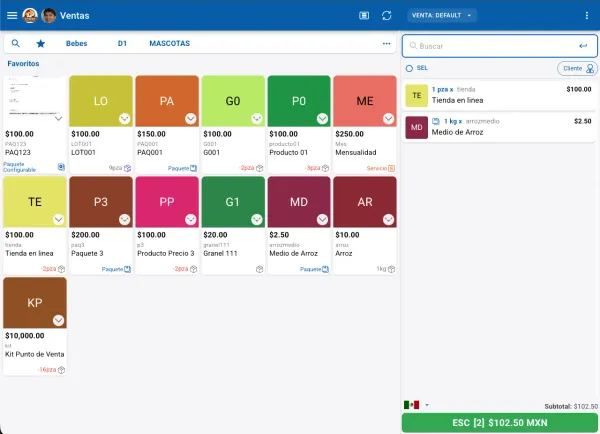Expand chevron on the Mensualidad product tile
This screenshot has width=600, height=434.
pos(388,118)
